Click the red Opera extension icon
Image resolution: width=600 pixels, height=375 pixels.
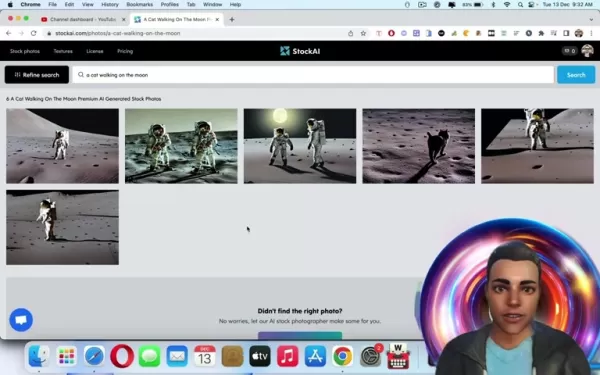[x=391, y=33]
